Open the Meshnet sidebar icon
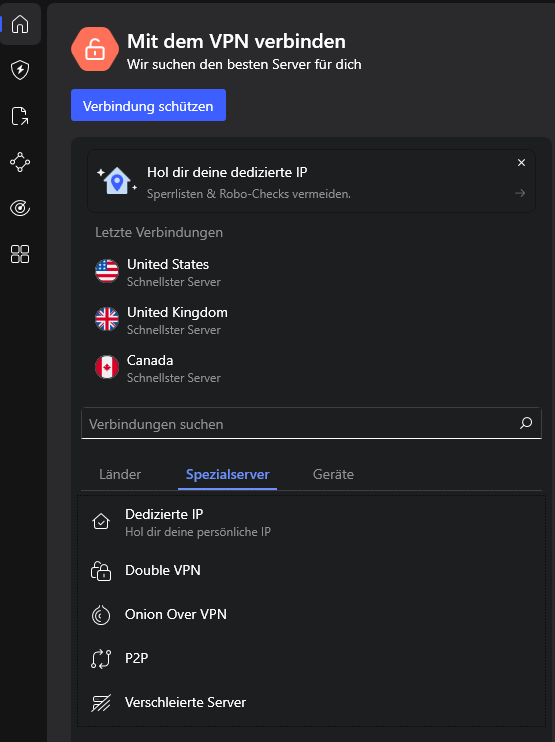This screenshot has height=742, width=555. [20, 162]
